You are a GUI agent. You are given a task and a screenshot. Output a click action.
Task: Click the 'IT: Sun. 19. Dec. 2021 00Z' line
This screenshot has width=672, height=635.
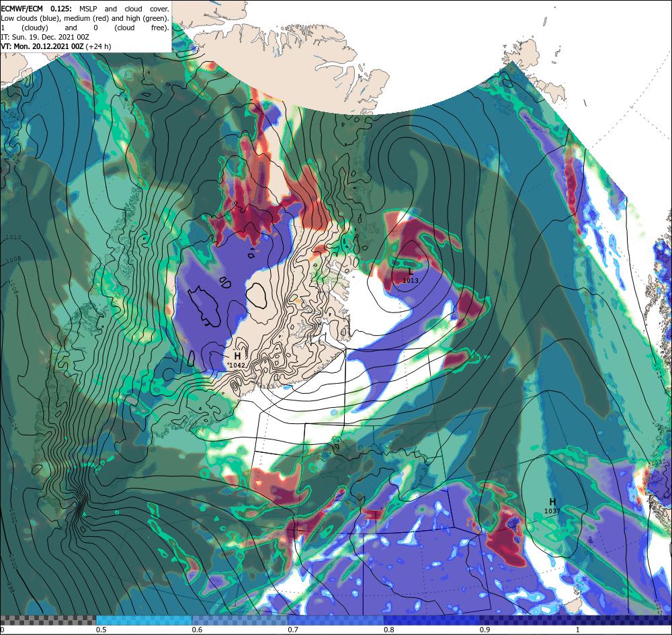point(45,37)
